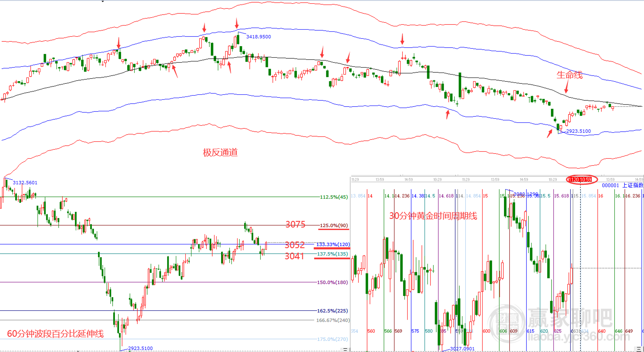Select the 162.5%(225) level label

332,311
